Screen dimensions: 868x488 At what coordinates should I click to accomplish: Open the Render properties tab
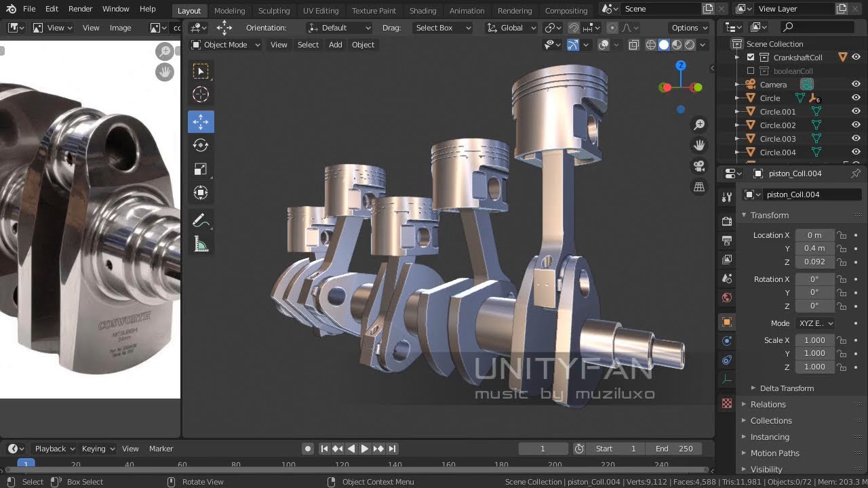727,221
